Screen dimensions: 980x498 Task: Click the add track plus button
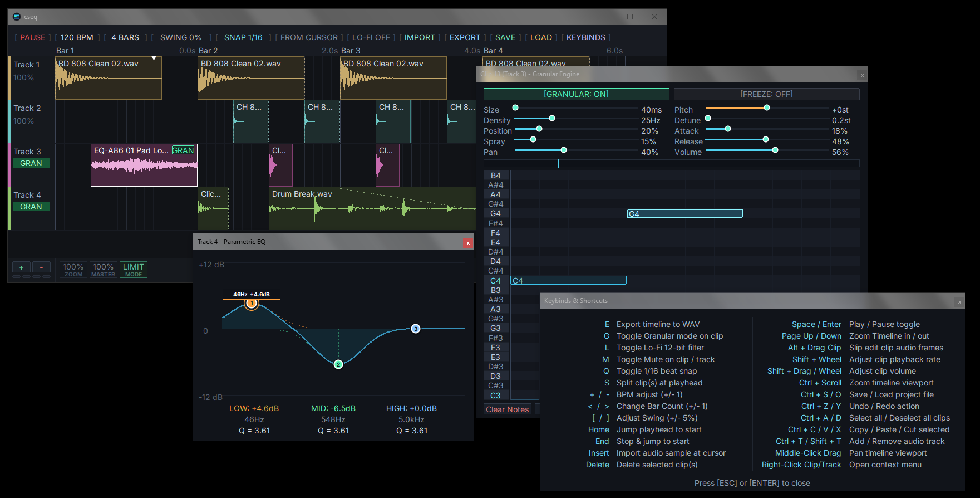coord(21,267)
